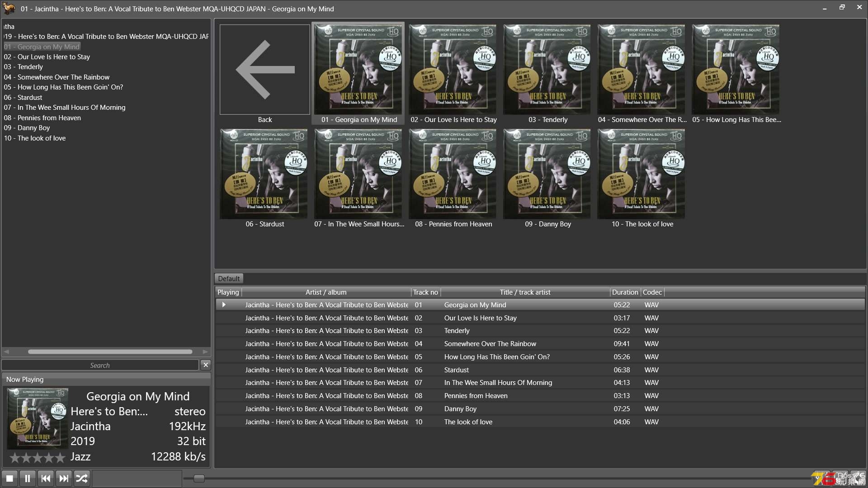The image size is (868, 488).
Task: Select 04 - Somewhere Over The Rainbow in tree
Action: pyautogui.click(x=57, y=77)
